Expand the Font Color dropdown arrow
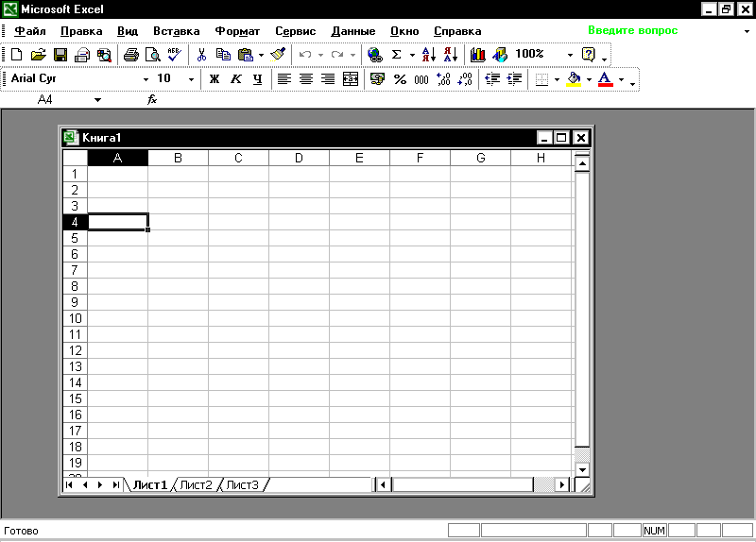756x542 pixels. click(621, 79)
